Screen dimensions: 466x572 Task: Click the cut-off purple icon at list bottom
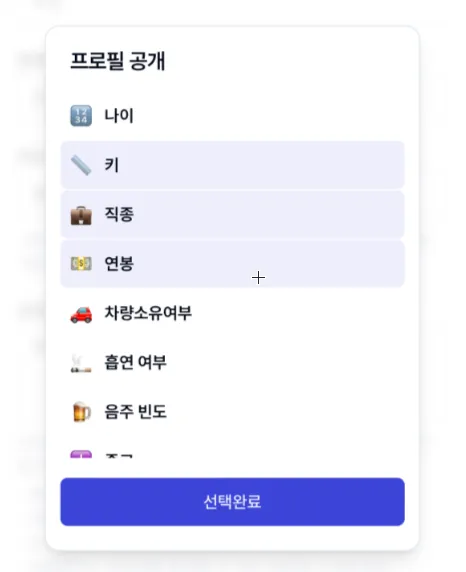(81, 454)
